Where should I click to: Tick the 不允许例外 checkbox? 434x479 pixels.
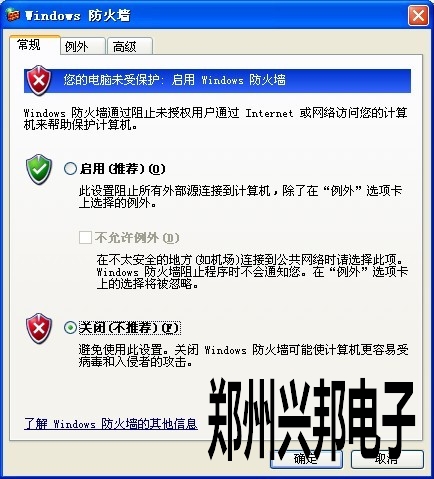coord(85,238)
